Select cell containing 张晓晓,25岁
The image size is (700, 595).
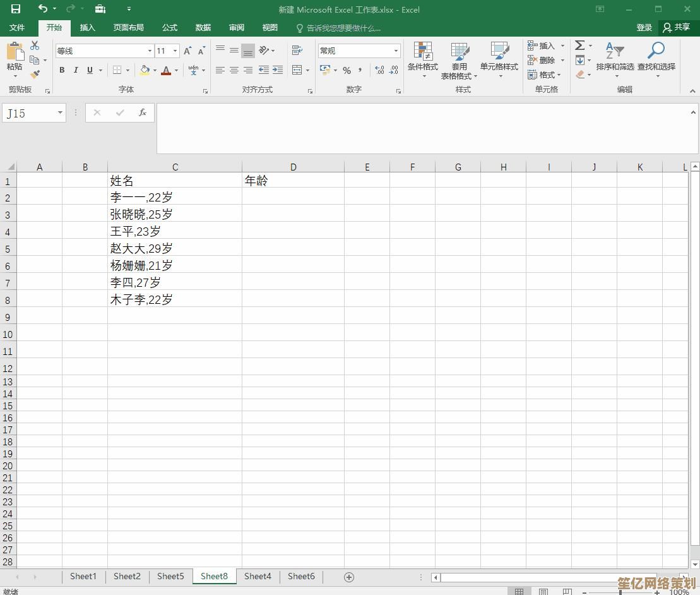tap(174, 215)
